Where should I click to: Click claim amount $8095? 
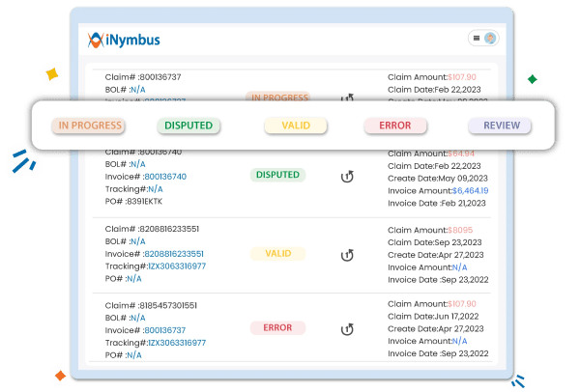[x=460, y=230]
